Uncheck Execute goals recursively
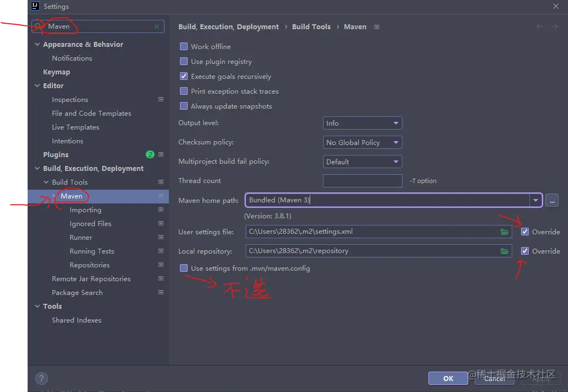The image size is (568, 392). (x=184, y=76)
